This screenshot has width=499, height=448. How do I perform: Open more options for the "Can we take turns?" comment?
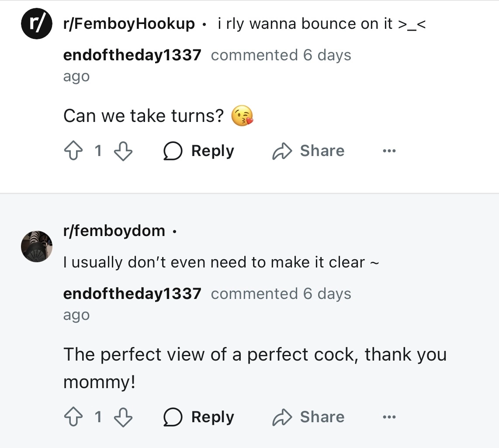coord(388,151)
